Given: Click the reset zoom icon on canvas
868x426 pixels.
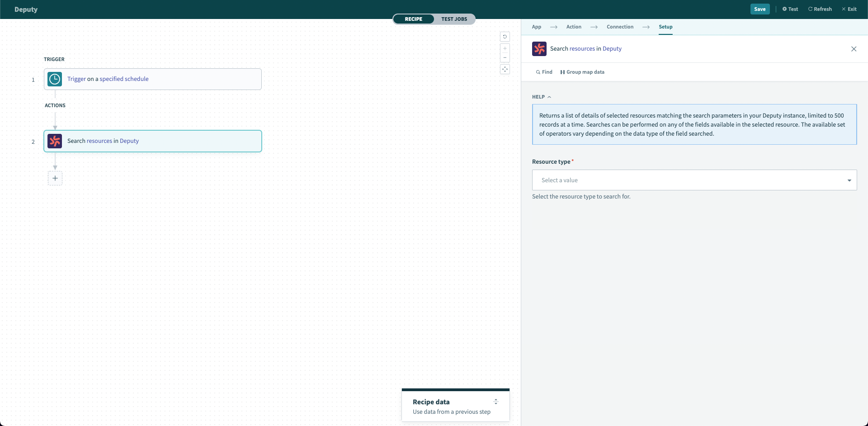Looking at the screenshot, I should tap(505, 37).
